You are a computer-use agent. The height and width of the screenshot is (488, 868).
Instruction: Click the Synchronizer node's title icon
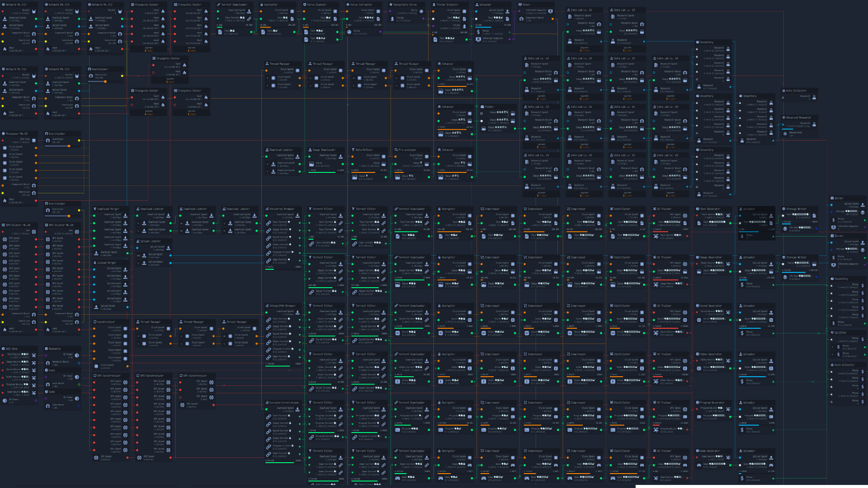pyautogui.click(x=95, y=322)
